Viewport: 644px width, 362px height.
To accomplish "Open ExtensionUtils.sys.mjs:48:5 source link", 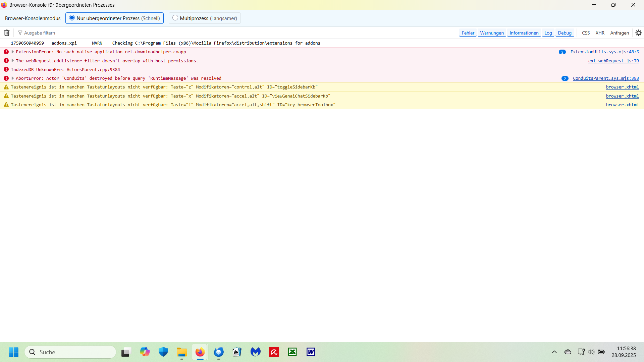I will (x=604, y=52).
